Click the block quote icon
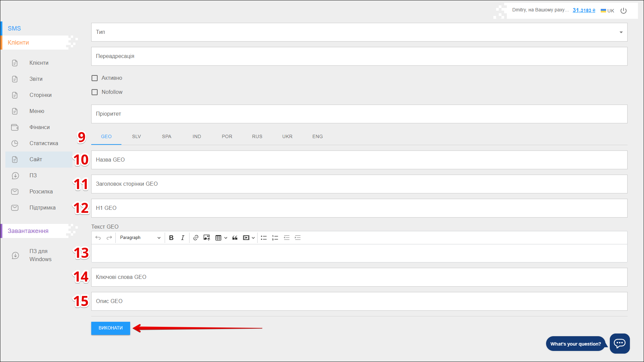Screen dimensions: 644x362 pyautogui.click(x=235, y=238)
